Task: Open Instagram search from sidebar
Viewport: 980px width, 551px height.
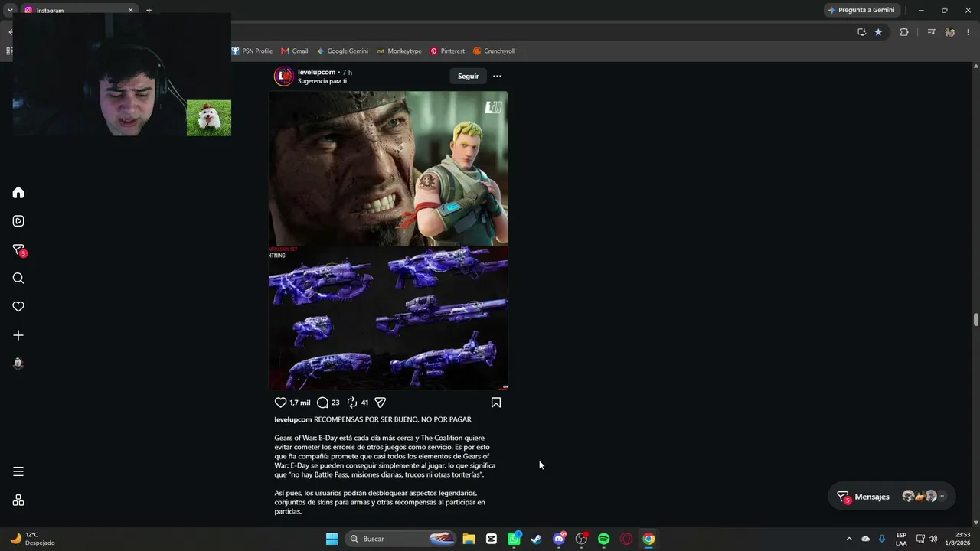Action: pos(18,279)
